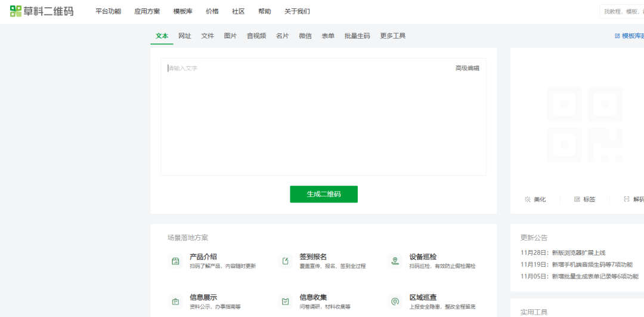Open the 社区 page

click(238, 11)
